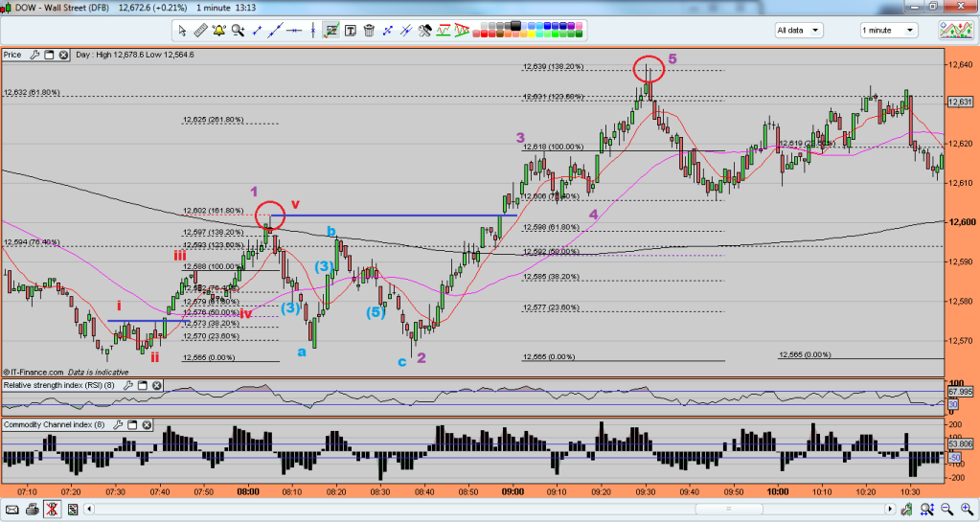Detach the Commodity Channel index panel
This screenshot has height=522, width=980.
click(x=132, y=424)
